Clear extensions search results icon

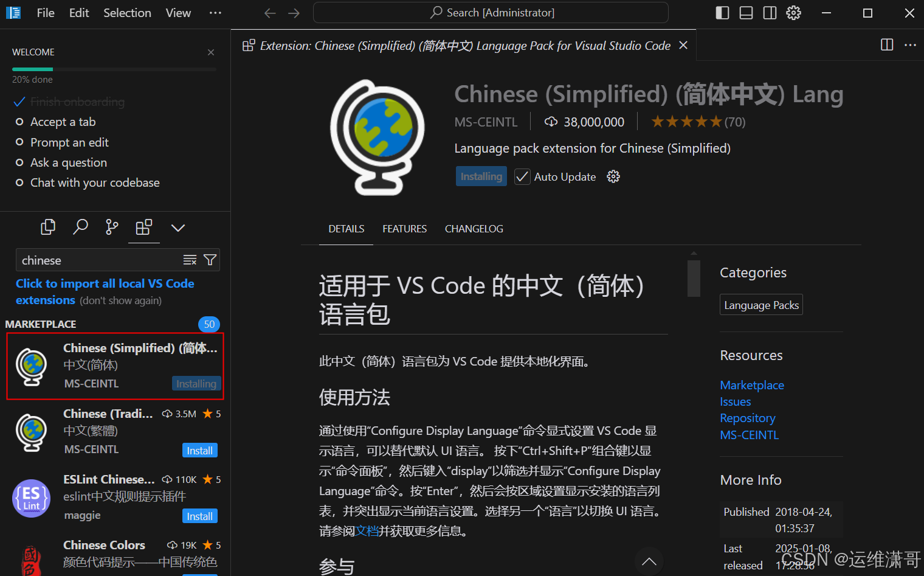(190, 260)
